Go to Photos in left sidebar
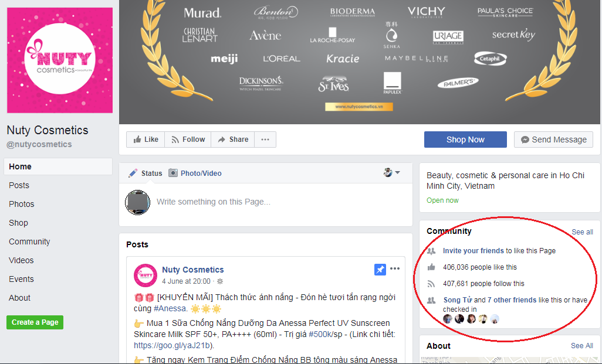This screenshot has height=364, width=602. coord(22,204)
